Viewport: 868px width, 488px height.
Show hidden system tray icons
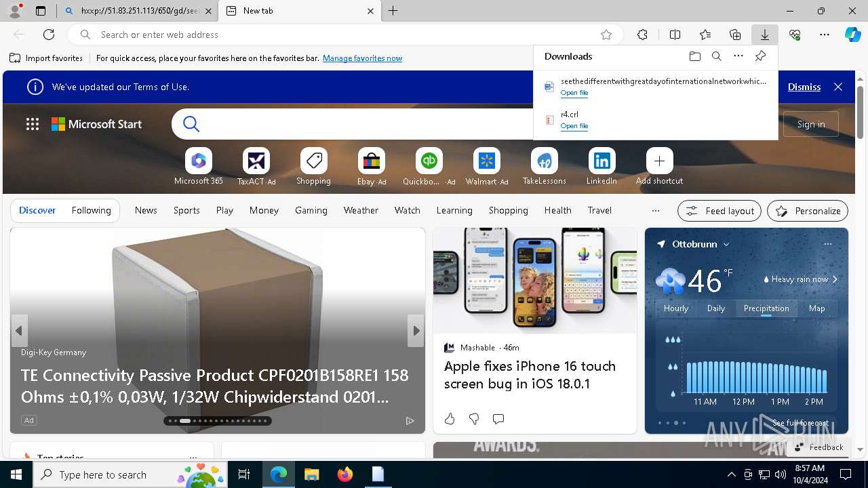pos(731,474)
